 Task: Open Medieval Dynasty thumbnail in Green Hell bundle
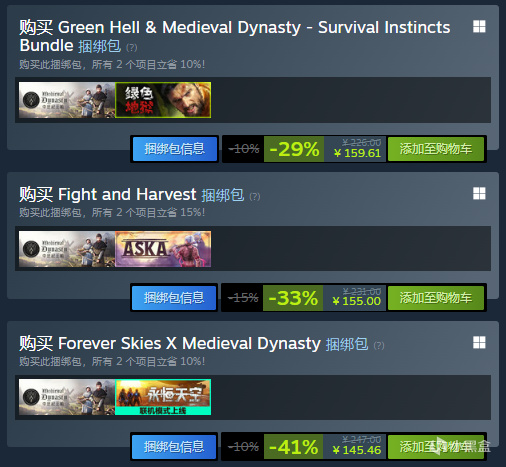(x=67, y=100)
